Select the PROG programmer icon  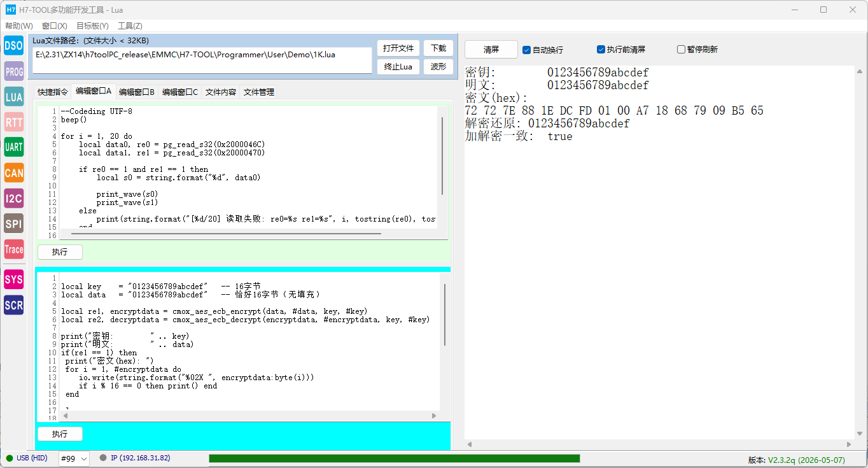click(14, 71)
